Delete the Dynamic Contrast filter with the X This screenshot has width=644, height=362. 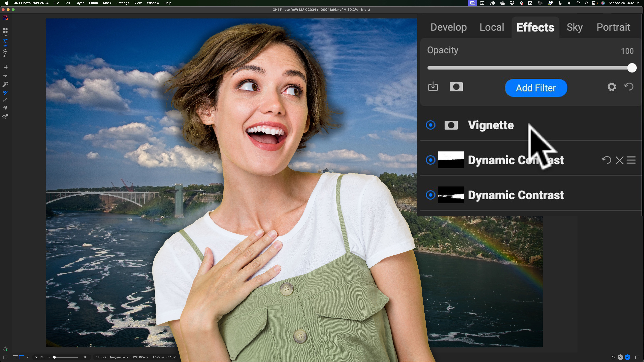[x=619, y=160]
